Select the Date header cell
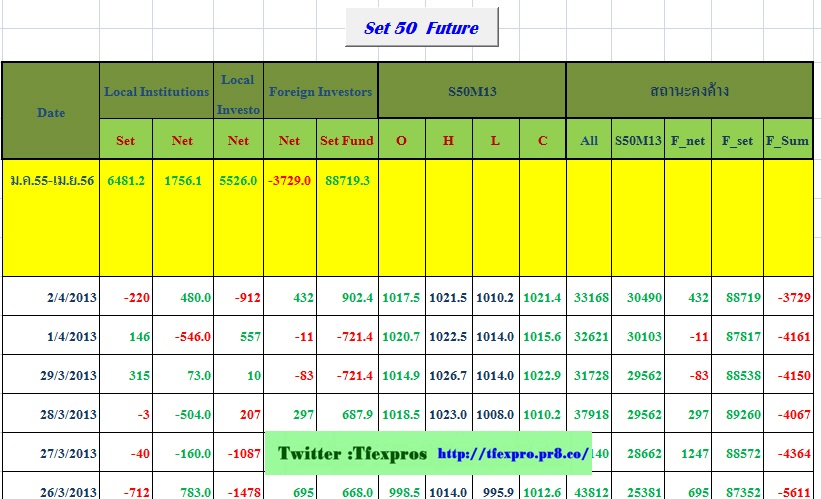 [51, 112]
